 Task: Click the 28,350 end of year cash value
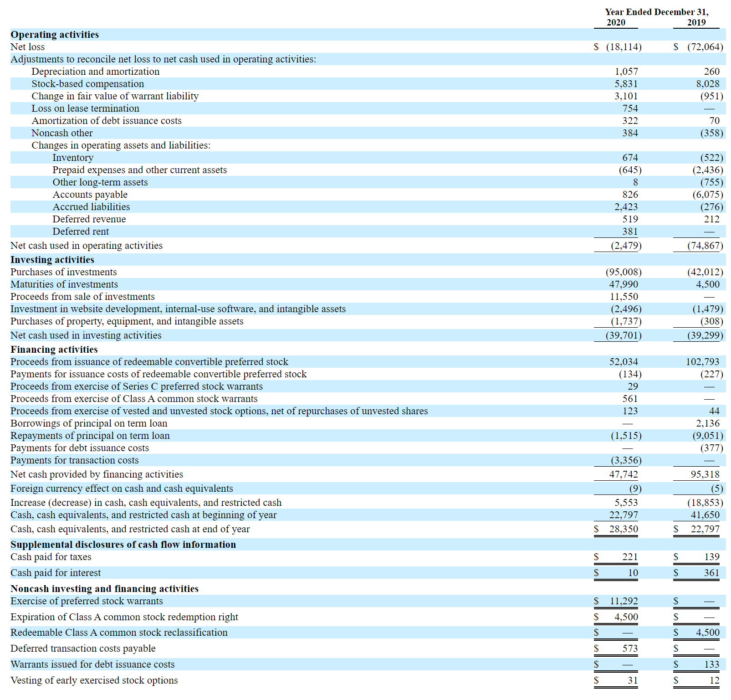(624, 529)
